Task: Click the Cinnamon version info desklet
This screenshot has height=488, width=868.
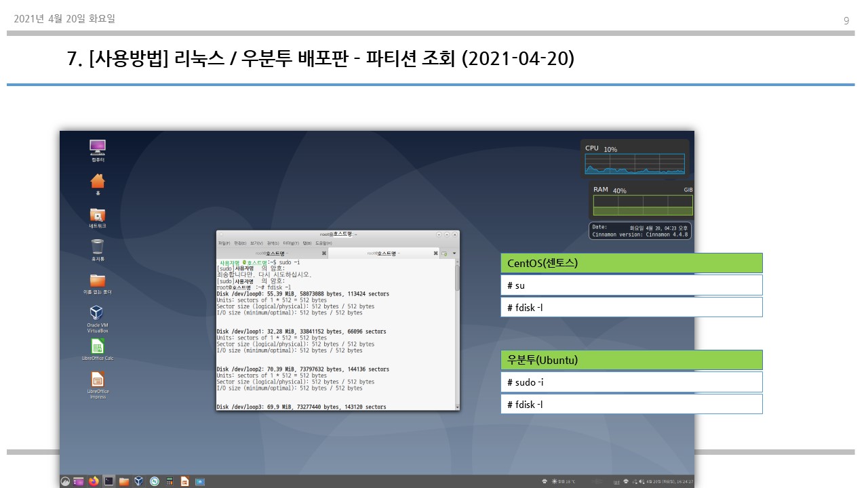Action: pyautogui.click(x=640, y=231)
